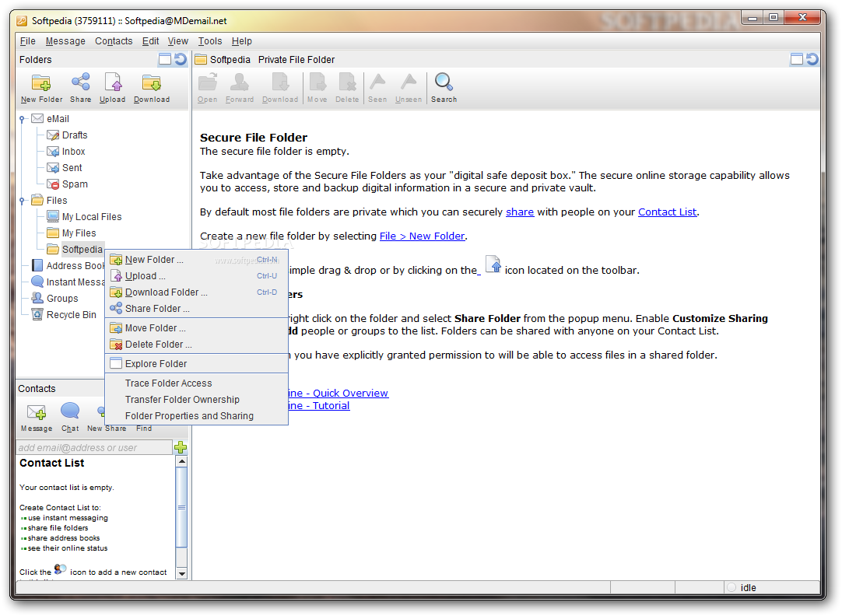Mark as Seen using the flag icon

pyautogui.click(x=377, y=82)
